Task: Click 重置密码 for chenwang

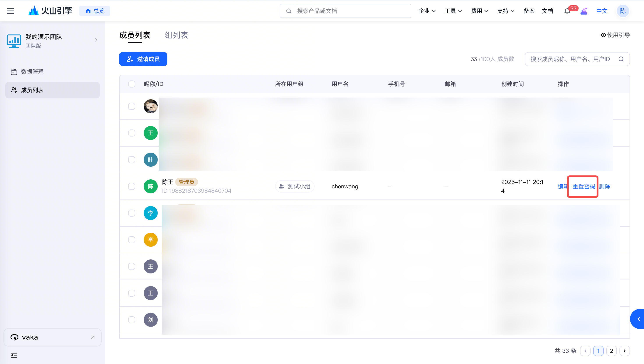Action: click(x=584, y=187)
